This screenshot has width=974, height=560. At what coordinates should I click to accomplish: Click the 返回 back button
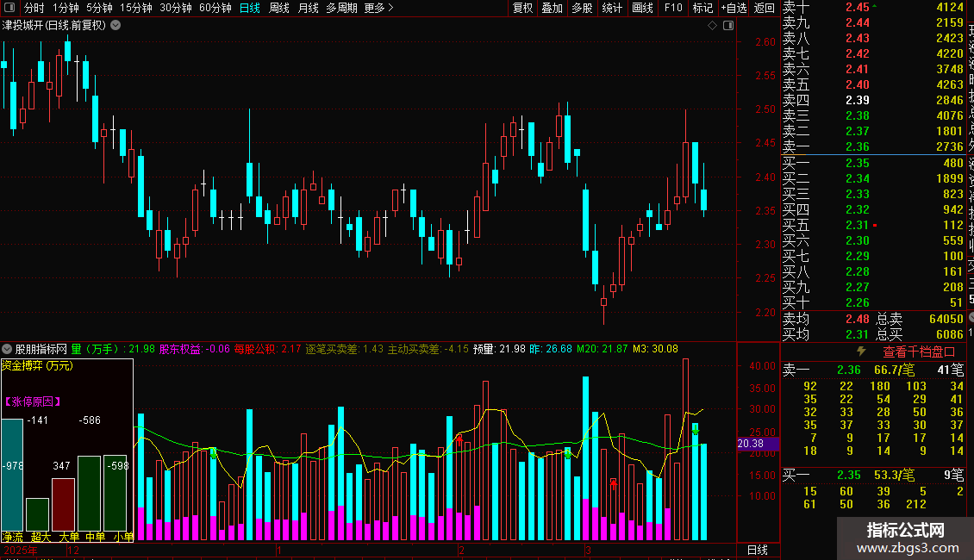click(x=764, y=8)
